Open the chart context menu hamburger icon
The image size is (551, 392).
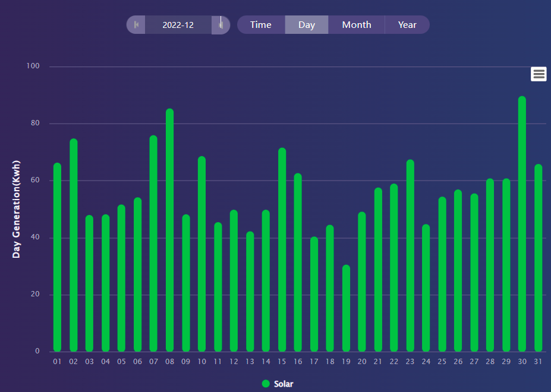pos(539,74)
